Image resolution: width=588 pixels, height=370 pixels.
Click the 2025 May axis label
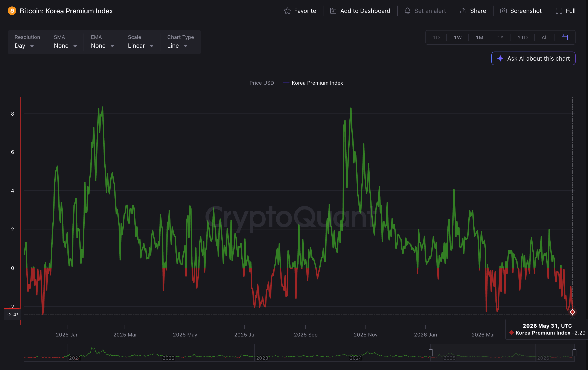185,335
